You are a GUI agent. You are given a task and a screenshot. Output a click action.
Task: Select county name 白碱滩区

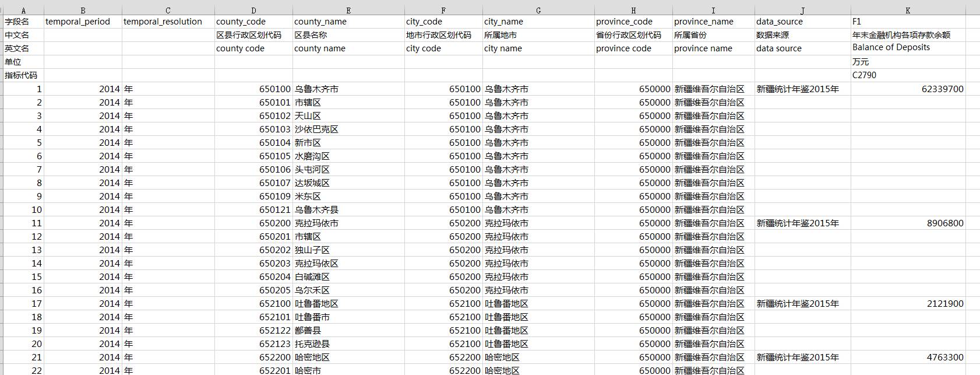point(348,277)
